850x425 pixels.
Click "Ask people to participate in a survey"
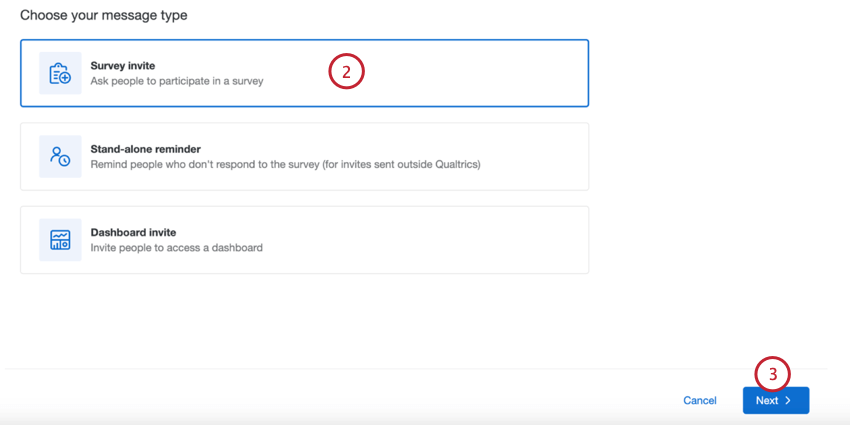point(177,81)
